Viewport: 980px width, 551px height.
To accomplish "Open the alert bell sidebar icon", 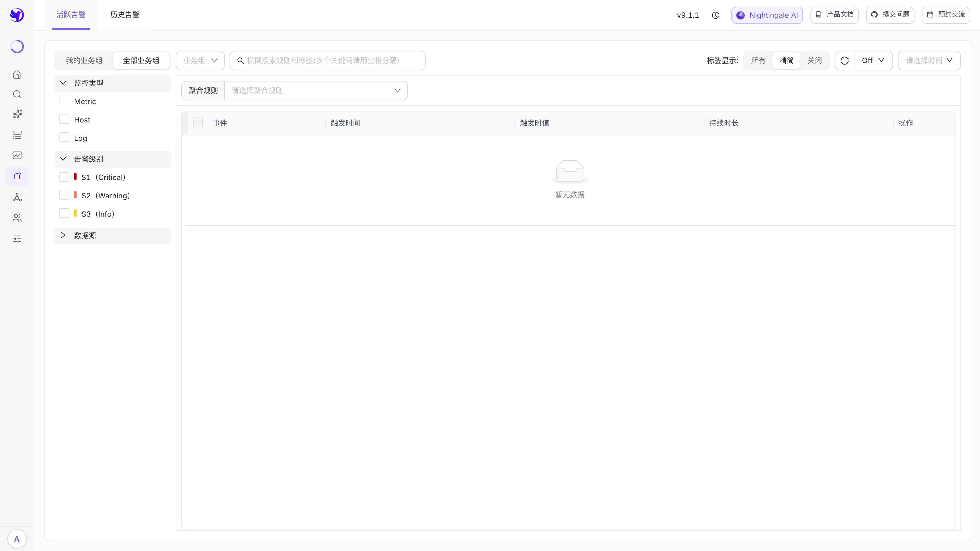I will (17, 176).
